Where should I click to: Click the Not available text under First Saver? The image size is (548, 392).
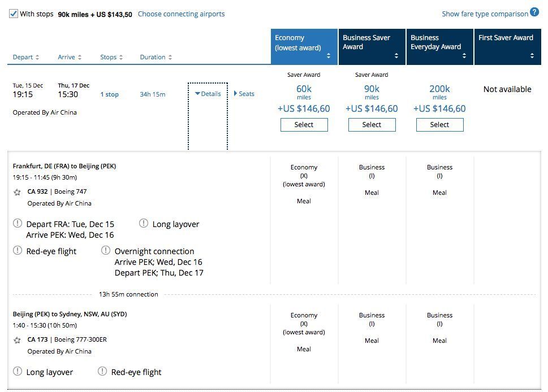click(507, 89)
